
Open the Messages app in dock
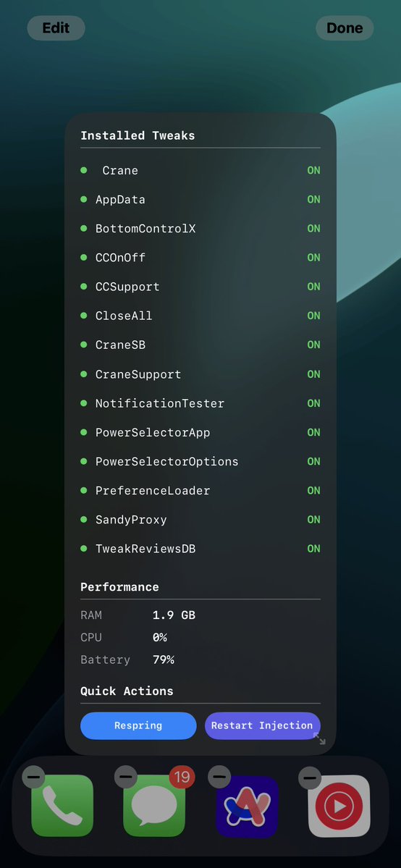[154, 806]
